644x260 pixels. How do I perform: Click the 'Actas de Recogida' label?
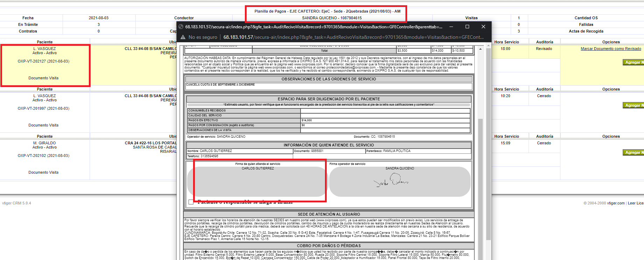tap(586, 31)
